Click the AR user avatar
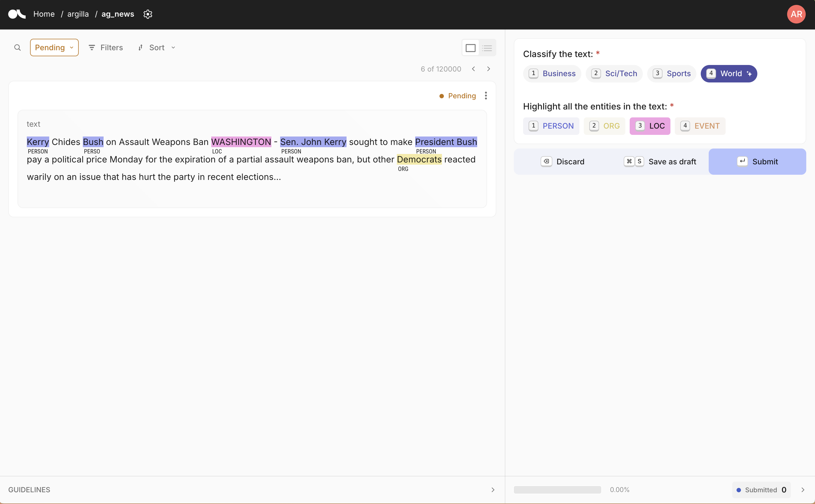815x504 pixels. coord(796,14)
